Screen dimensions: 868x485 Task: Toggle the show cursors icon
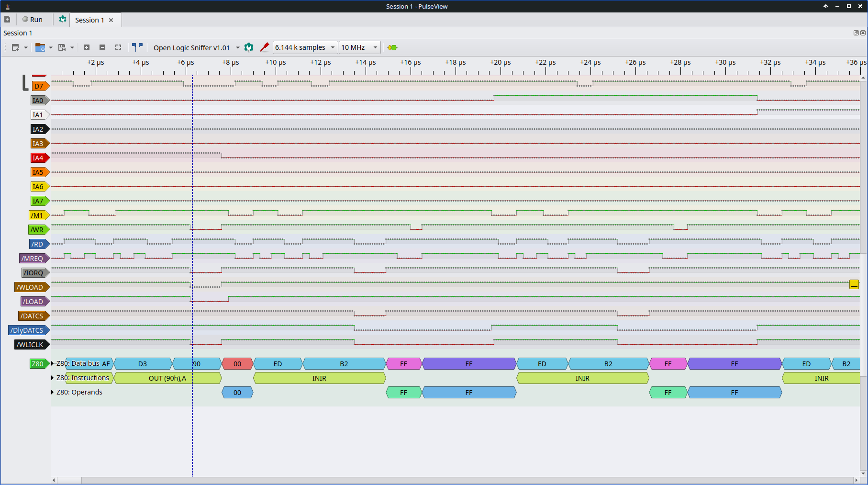[137, 47]
